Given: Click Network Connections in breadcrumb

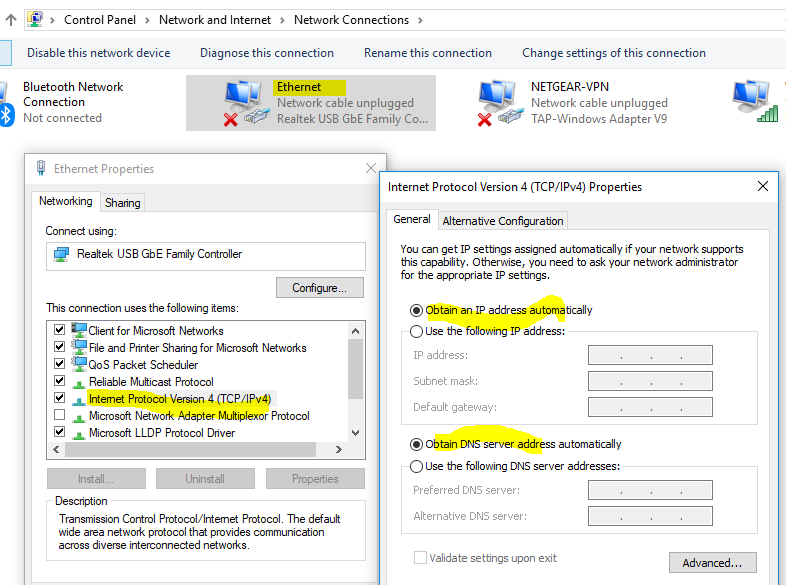Looking at the screenshot, I should (x=351, y=20).
